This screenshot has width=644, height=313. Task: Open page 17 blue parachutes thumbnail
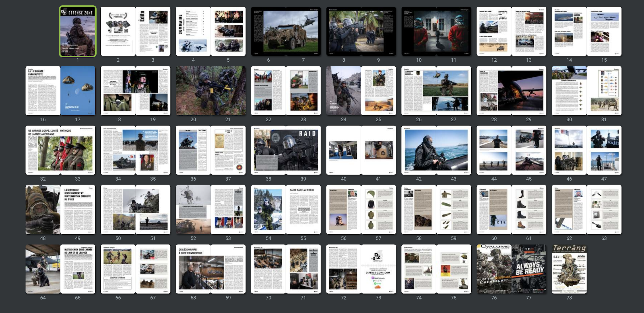[78, 91]
